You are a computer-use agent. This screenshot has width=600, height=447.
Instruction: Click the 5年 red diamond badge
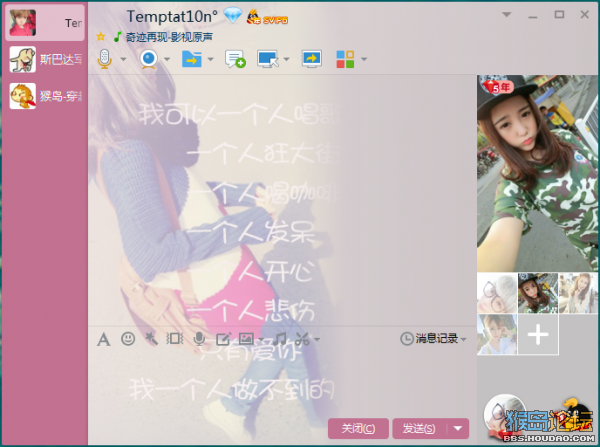[x=497, y=86]
